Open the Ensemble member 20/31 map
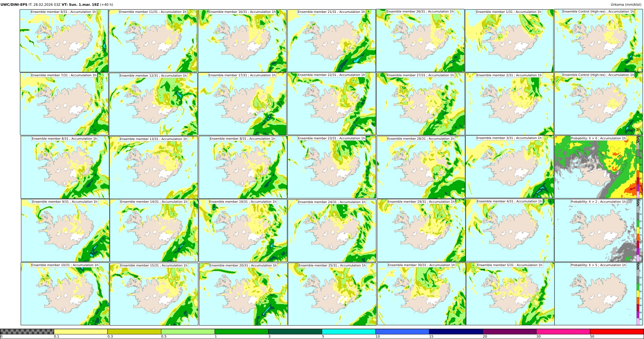Viewport: 644px width, 339px height. point(243,294)
